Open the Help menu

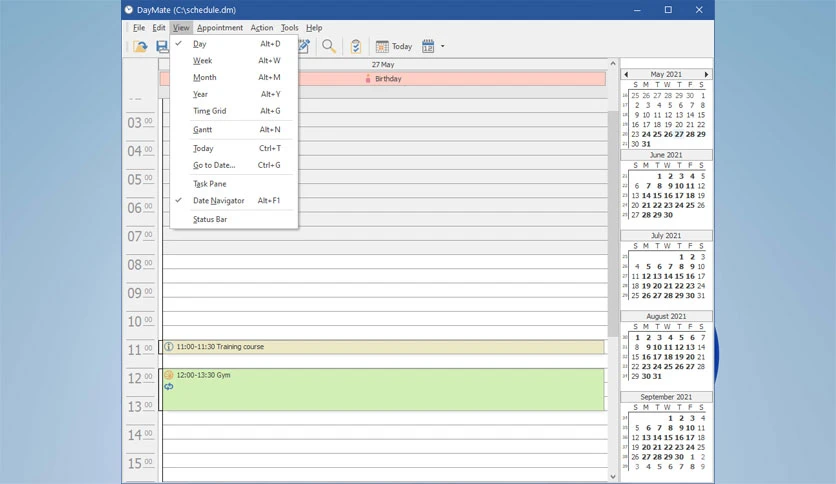314,28
